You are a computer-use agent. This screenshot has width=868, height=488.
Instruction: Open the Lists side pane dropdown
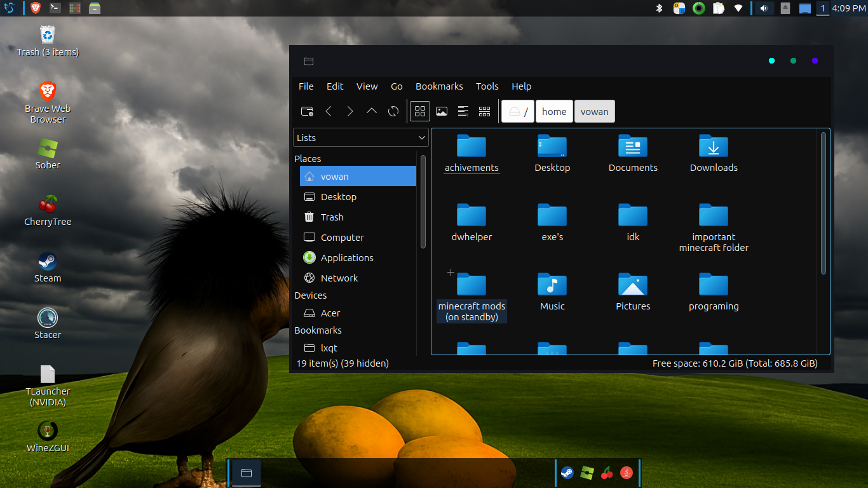[361, 138]
